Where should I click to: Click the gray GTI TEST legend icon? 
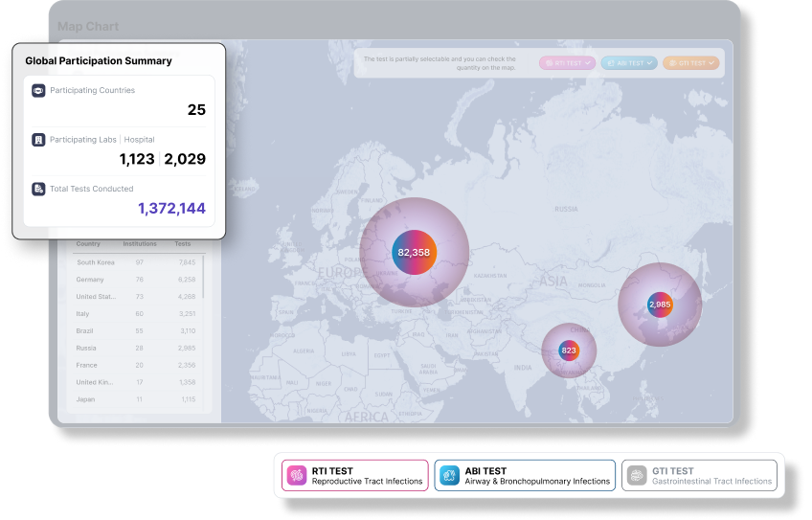click(637, 475)
